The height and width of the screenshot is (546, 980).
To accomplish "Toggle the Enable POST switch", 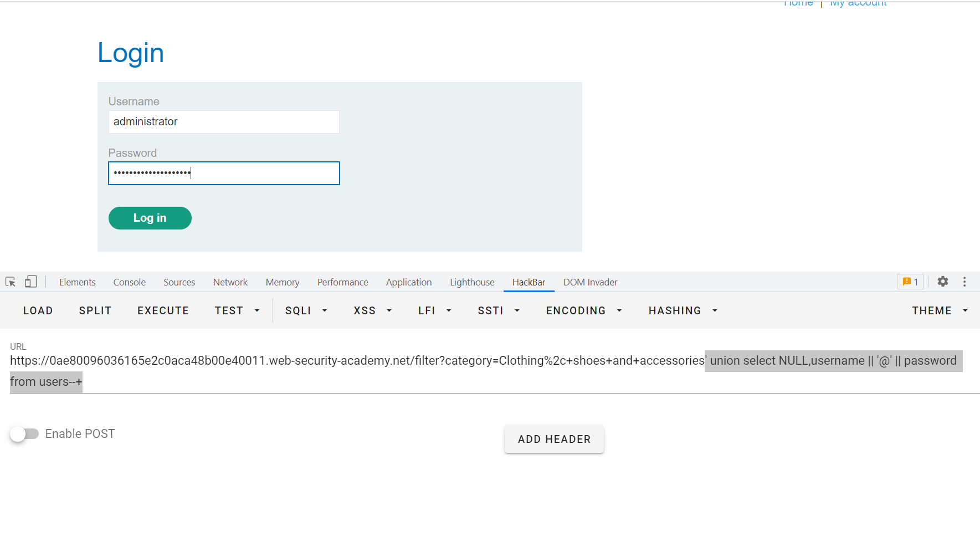I will 24,433.
